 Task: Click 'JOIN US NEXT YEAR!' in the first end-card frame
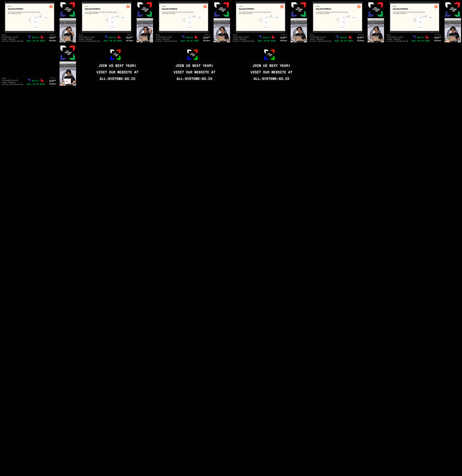[x=117, y=65]
